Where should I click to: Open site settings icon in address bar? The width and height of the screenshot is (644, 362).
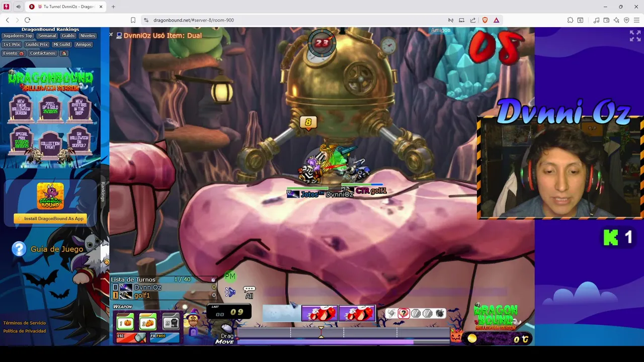click(146, 20)
